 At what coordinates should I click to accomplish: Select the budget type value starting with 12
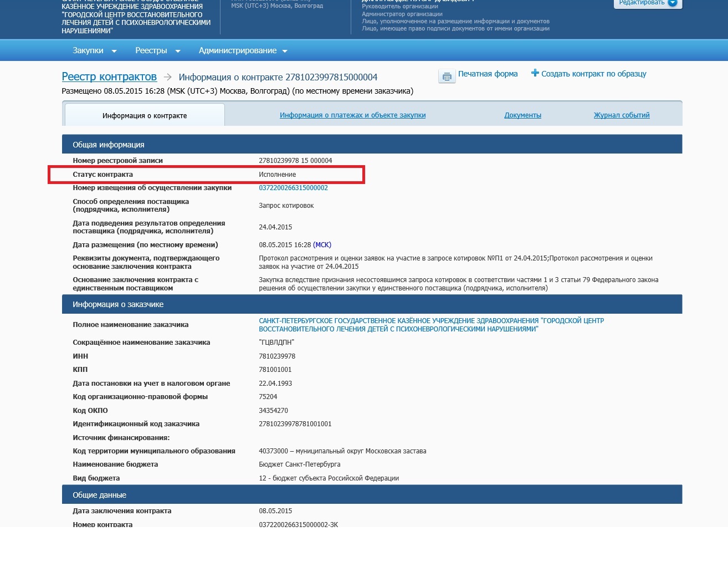329,478
